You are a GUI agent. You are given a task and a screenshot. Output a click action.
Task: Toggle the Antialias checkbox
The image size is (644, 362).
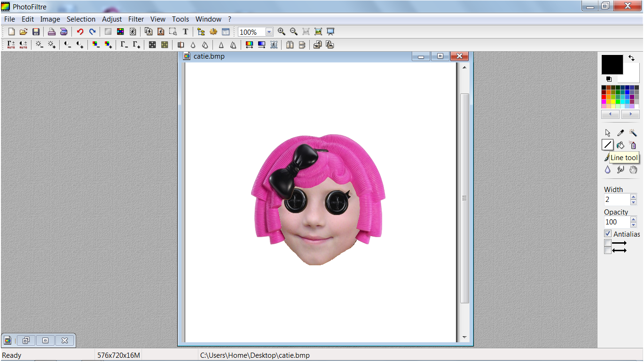coord(608,233)
